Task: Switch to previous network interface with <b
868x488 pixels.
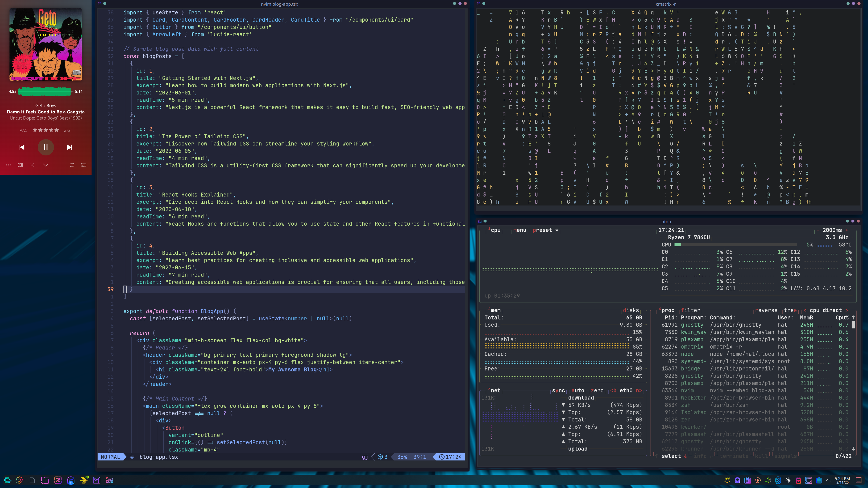Action: tap(613, 390)
